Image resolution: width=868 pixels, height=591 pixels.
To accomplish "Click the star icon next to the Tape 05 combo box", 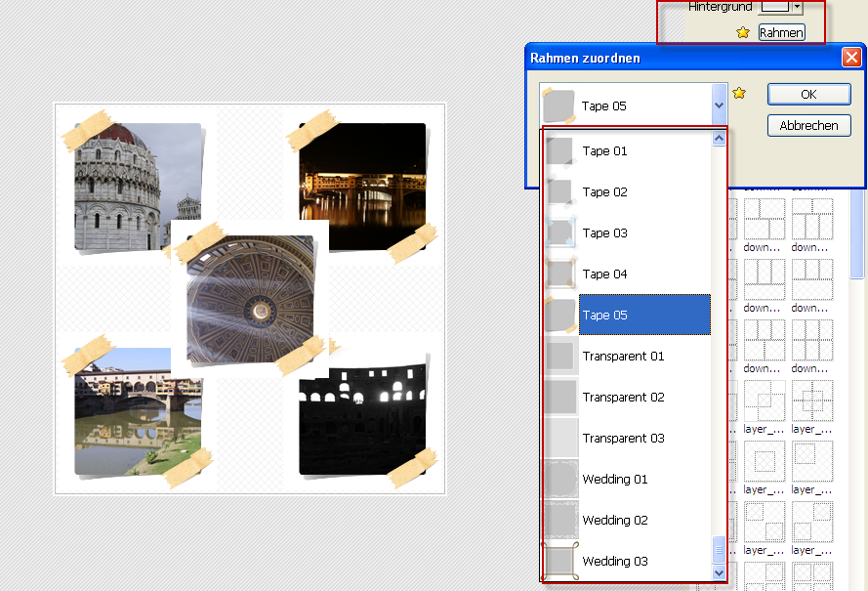I will click(x=739, y=93).
